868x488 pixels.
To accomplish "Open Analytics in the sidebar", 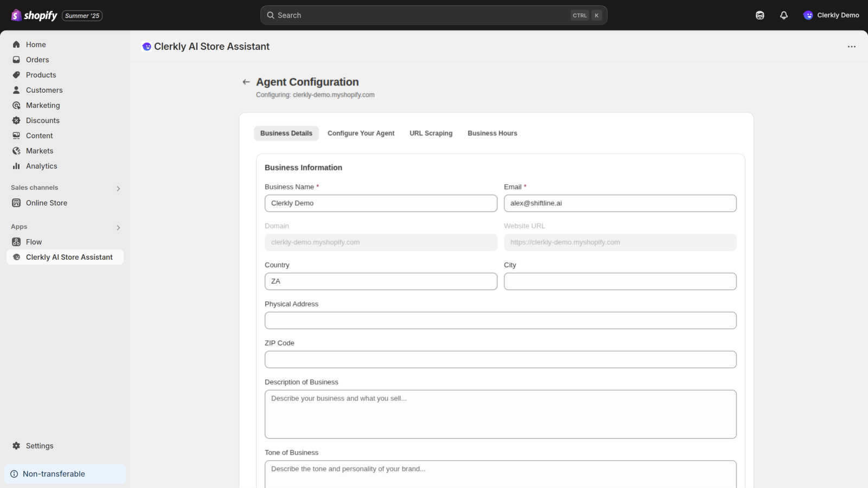I will 65,166.
